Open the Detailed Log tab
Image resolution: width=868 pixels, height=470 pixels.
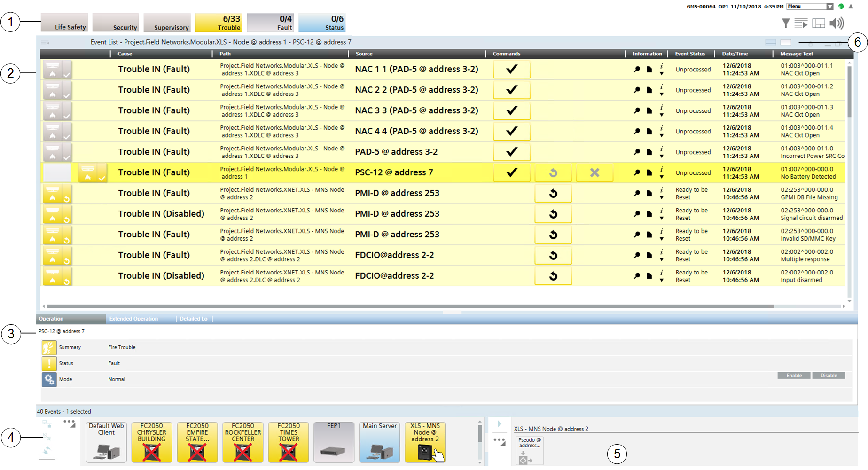tap(193, 319)
